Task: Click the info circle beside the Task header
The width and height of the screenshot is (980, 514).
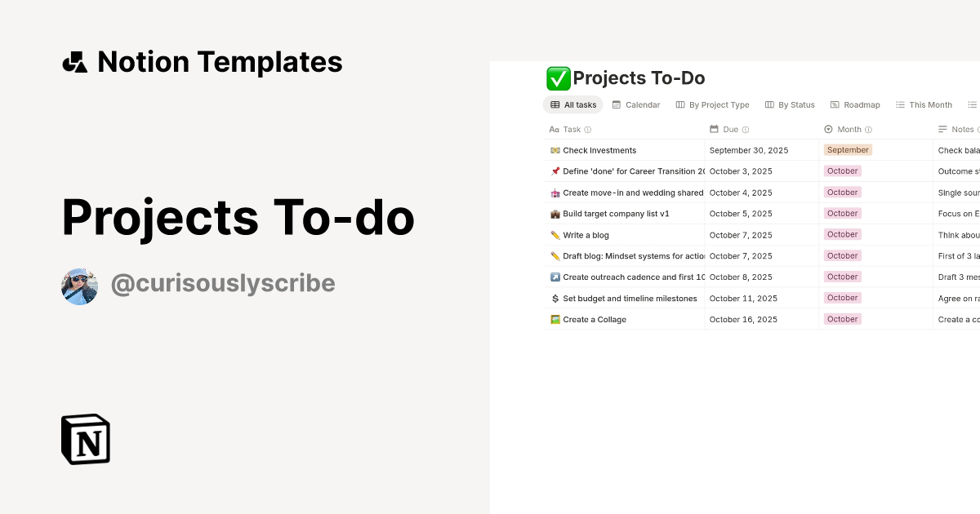Action: (x=588, y=129)
